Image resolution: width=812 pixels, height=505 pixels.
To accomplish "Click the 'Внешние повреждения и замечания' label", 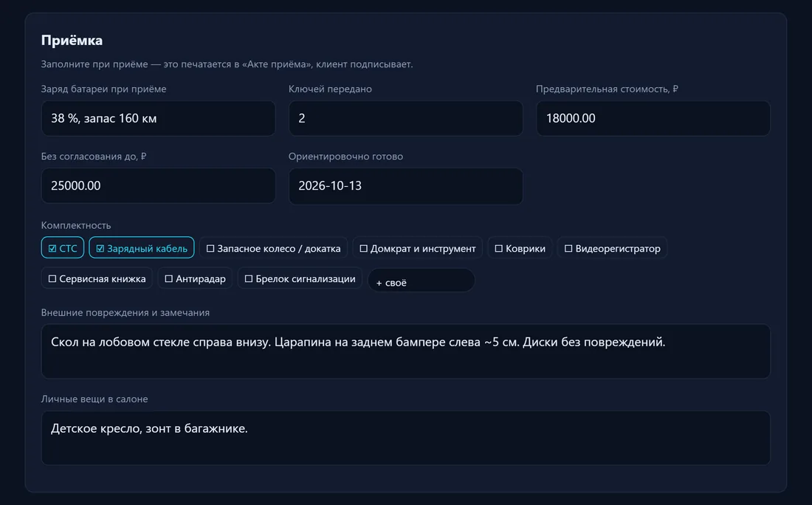I will pos(125,313).
